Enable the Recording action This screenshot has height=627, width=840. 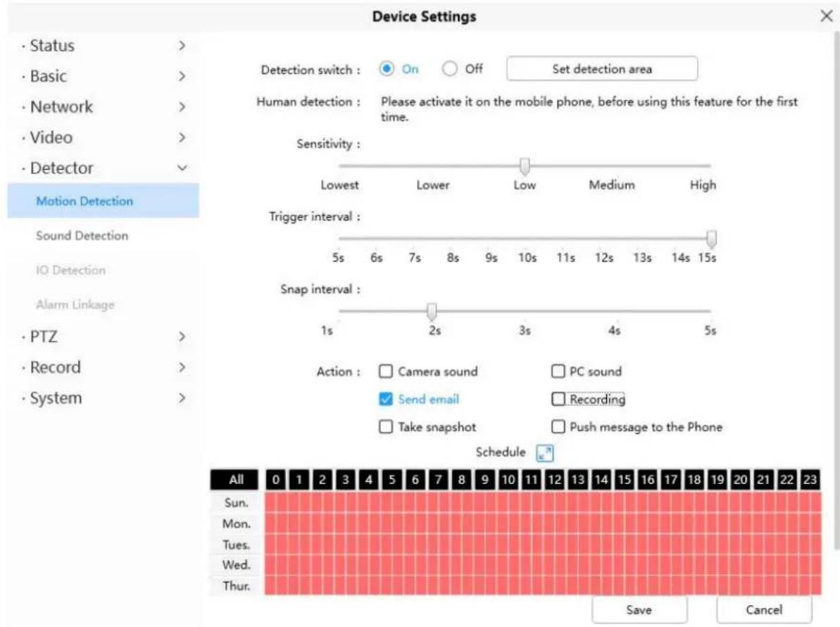pos(558,399)
